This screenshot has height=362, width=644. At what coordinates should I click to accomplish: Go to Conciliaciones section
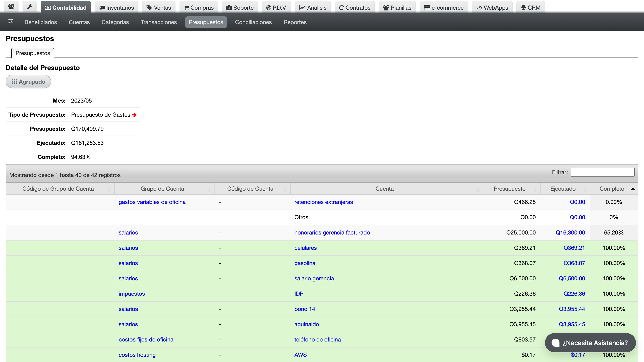pos(253,22)
